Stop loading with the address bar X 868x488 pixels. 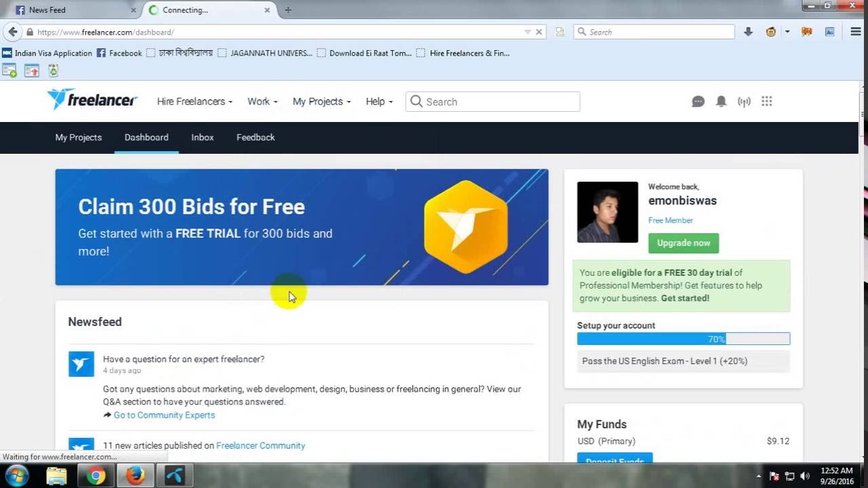pyautogui.click(x=539, y=32)
